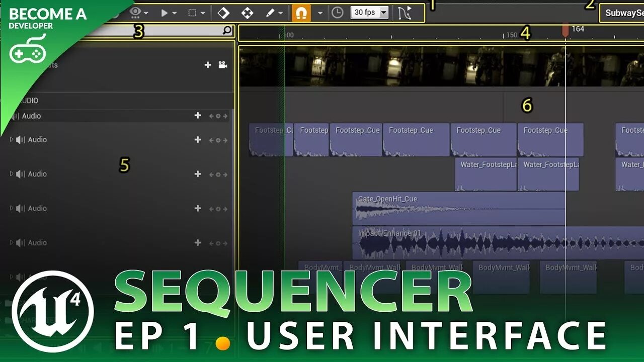Screen dimensions: 644x362
Task: Go to next key on Footstep_Cue track
Action: point(225,140)
